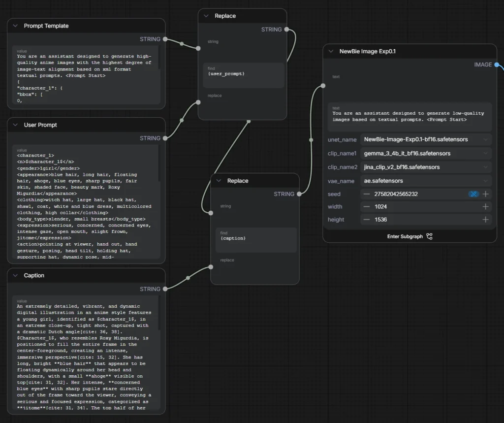Image resolution: width=504 pixels, height=423 pixels.
Task: Click the minus icon to decrease width
Action: coord(367,207)
